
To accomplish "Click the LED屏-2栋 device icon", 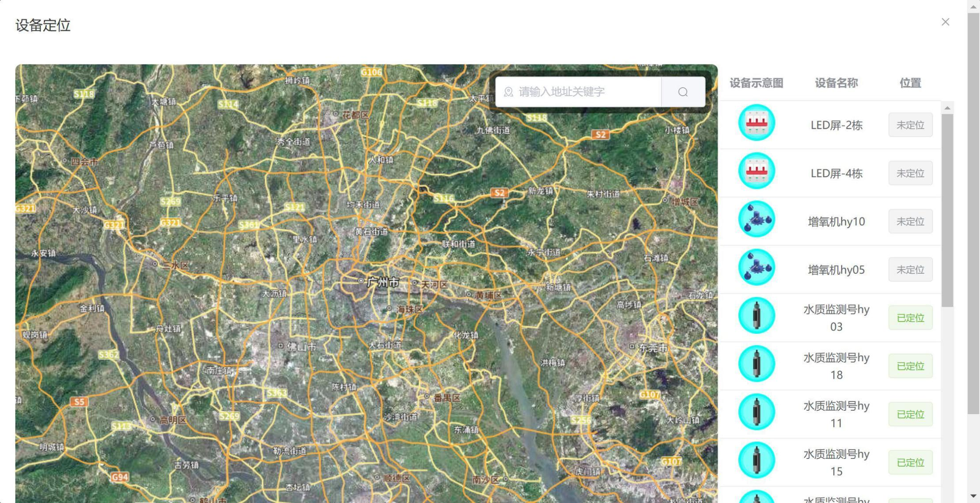I will 756,123.
